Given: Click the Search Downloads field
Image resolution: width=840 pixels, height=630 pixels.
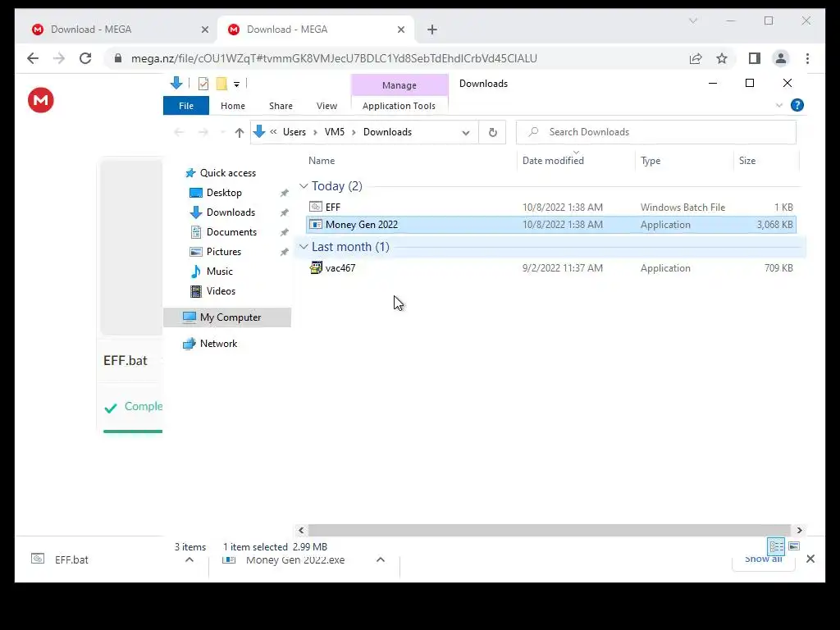Looking at the screenshot, I should [x=655, y=132].
